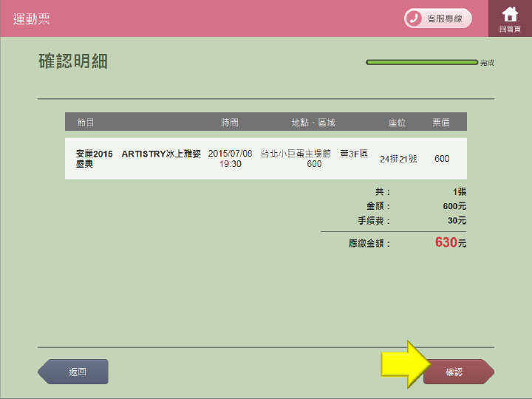Select the 安麗2015盛典 event name

pyautogui.click(x=95, y=158)
